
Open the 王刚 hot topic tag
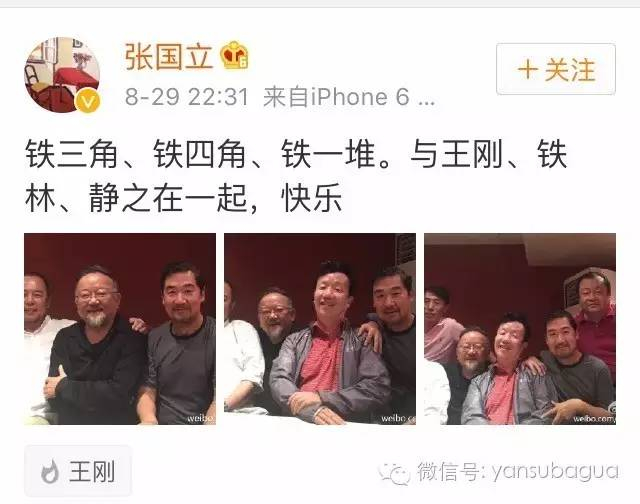78,471
